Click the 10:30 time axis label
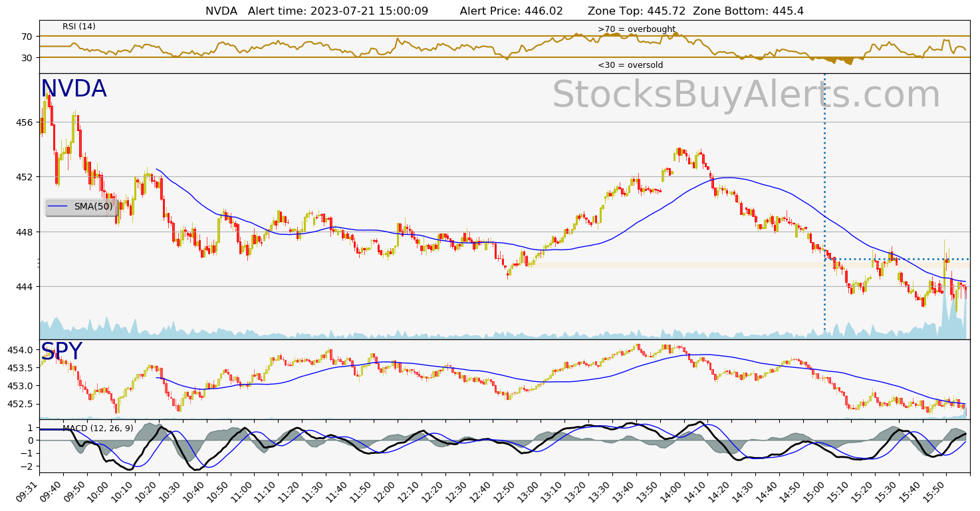Image resolution: width=980 pixels, height=511 pixels. click(172, 490)
